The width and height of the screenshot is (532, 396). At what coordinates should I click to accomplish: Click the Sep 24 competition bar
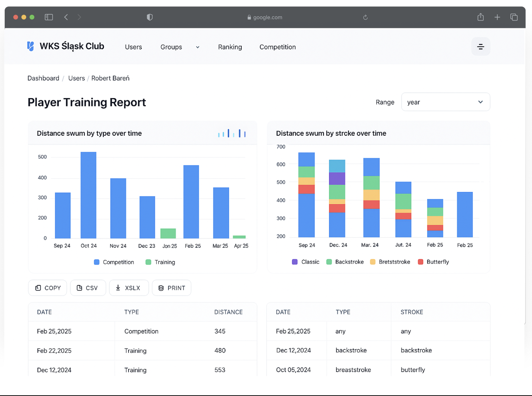[63, 216]
